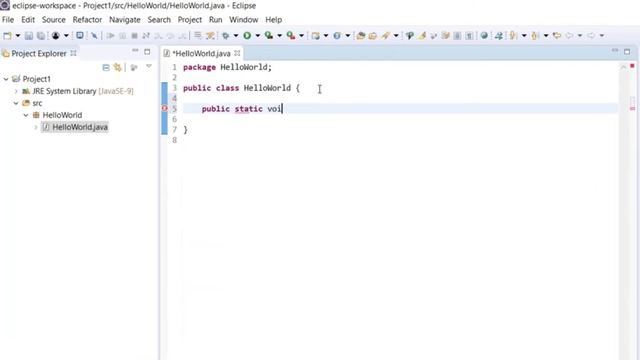Collapse the Project1 tree node
Viewport: 640px width, 360px height.
[6, 79]
